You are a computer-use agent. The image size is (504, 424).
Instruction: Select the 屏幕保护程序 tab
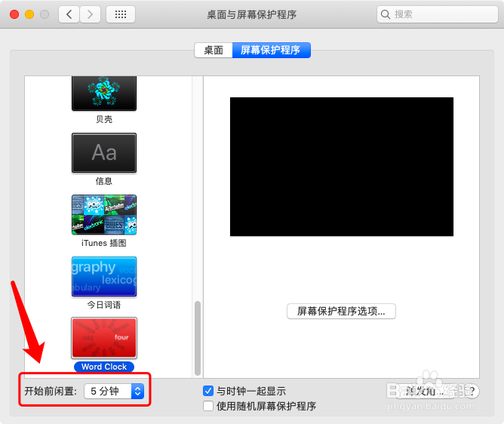[x=271, y=50]
